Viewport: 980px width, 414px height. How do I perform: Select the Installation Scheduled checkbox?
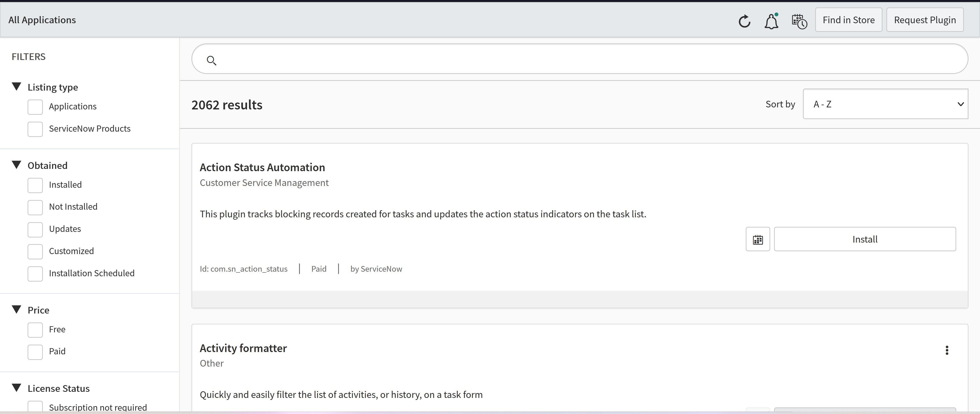coord(35,274)
